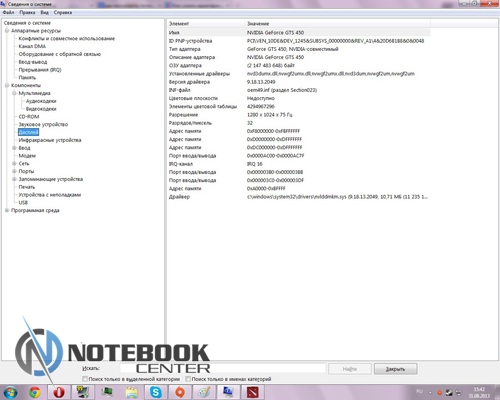Select Оборудование с обратной связью

[x=60, y=54]
